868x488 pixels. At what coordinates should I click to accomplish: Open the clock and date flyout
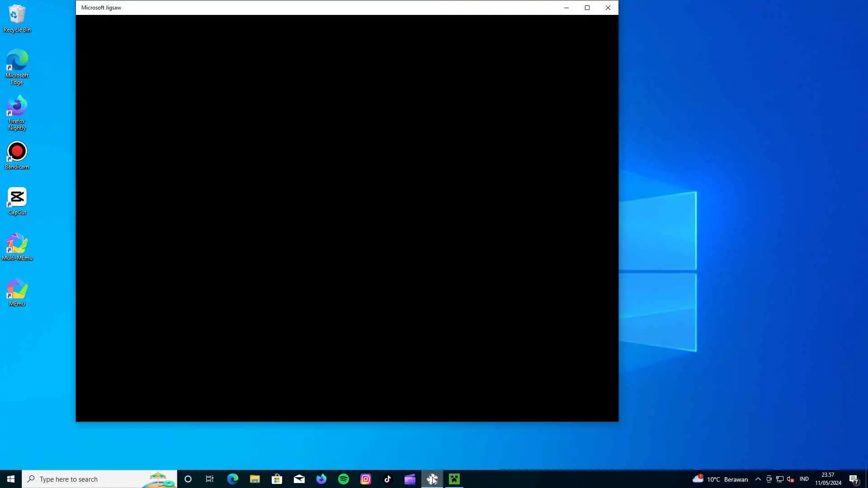coord(828,479)
